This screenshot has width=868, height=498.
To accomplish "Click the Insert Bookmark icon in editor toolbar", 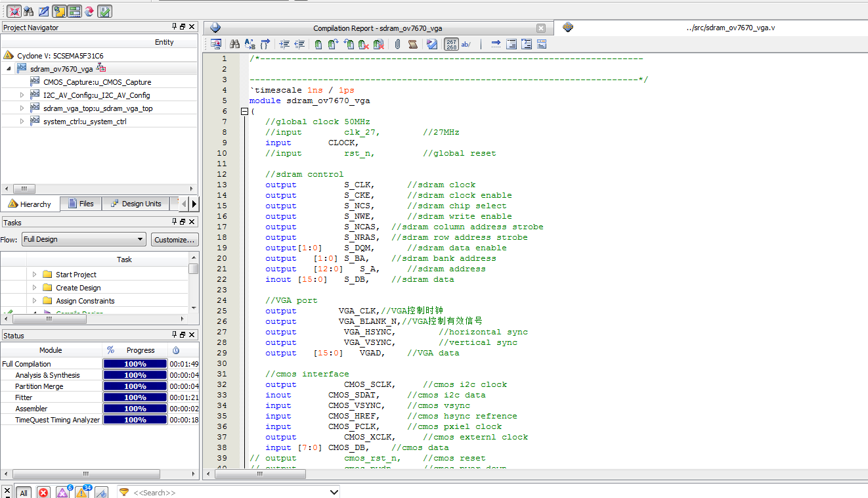I will pos(318,44).
